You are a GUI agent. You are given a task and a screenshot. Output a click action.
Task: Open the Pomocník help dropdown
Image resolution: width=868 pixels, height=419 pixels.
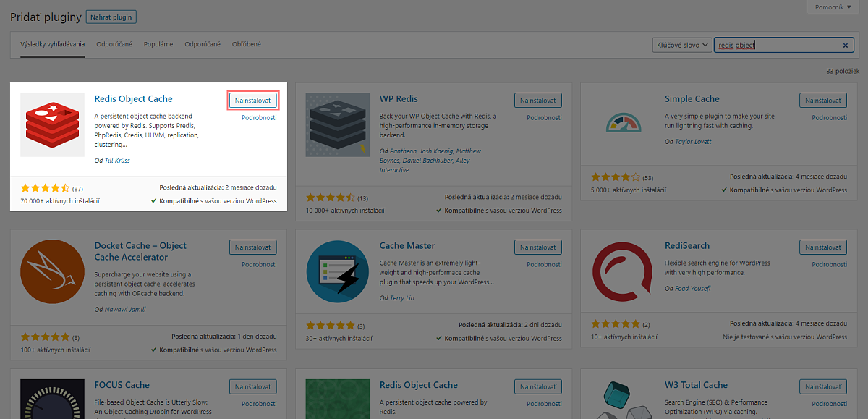pyautogui.click(x=834, y=7)
